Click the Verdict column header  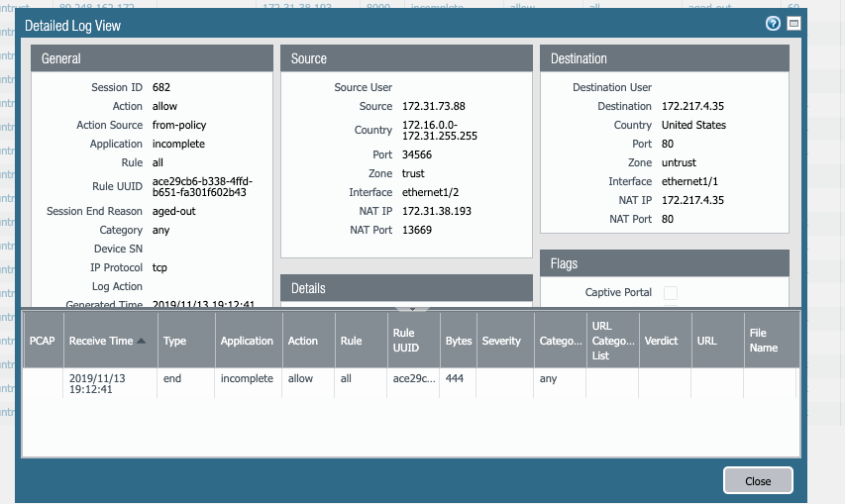point(661,341)
